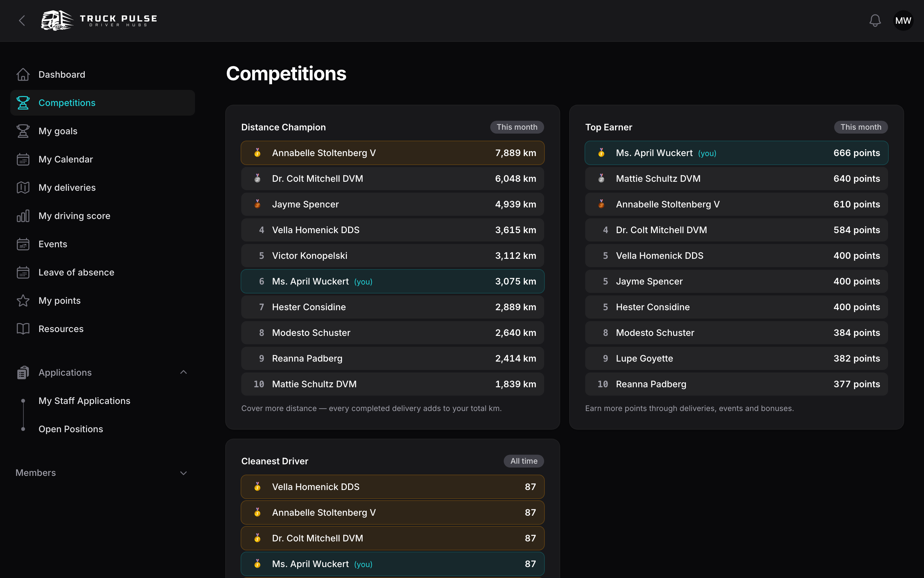The height and width of the screenshot is (578, 924).
Task: Click the Truck Pulse logo
Action: coord(99,21)
